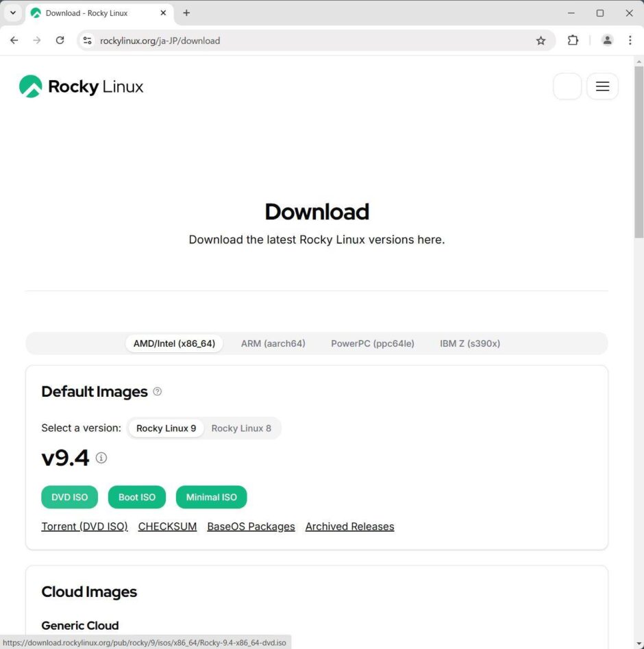View site information icon in address bar
This screenshot has width=644, height=649.
[x=87, y=40]
